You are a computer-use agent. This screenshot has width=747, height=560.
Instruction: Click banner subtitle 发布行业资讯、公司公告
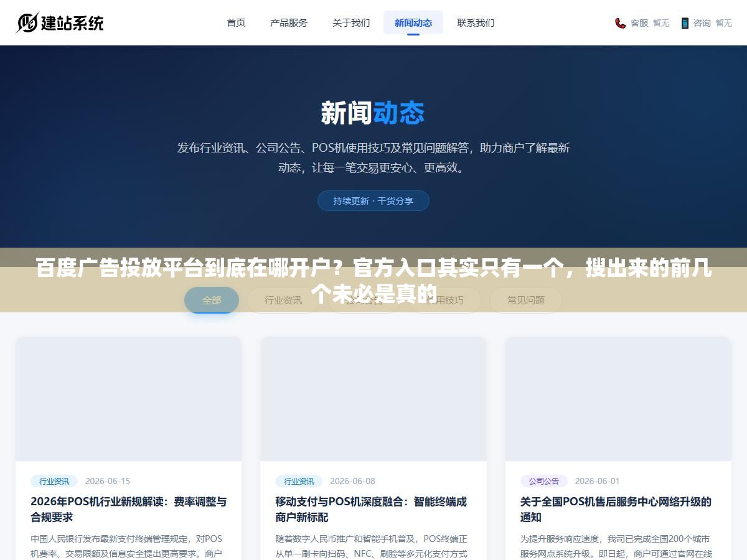(x=374, y=157)
